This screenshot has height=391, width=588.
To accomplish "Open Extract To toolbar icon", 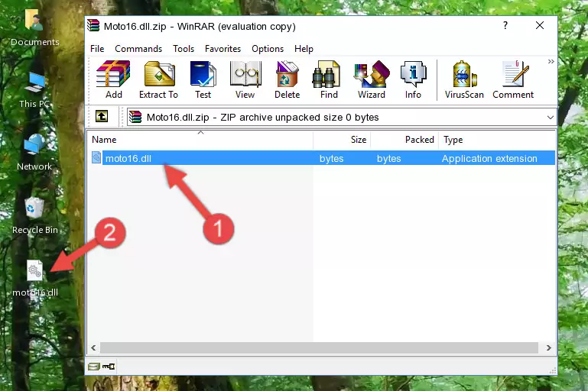I will (x=158, y=79).
